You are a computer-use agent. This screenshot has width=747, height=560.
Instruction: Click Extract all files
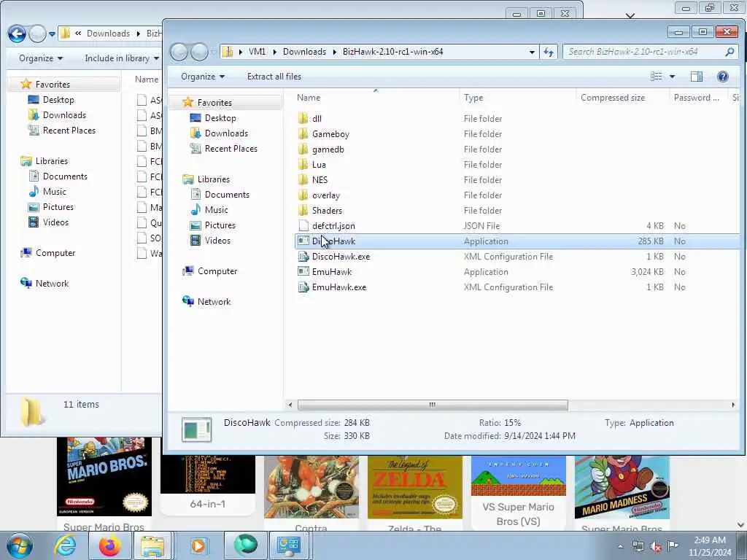click(x=274, y=76)
